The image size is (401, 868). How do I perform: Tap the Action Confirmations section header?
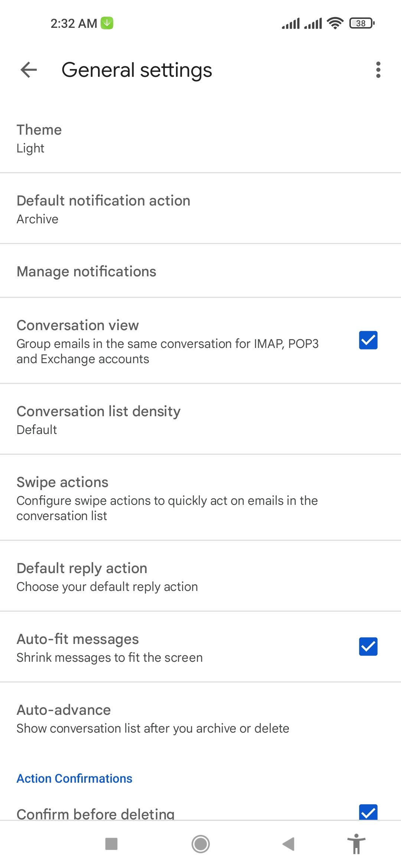point(74,778)
